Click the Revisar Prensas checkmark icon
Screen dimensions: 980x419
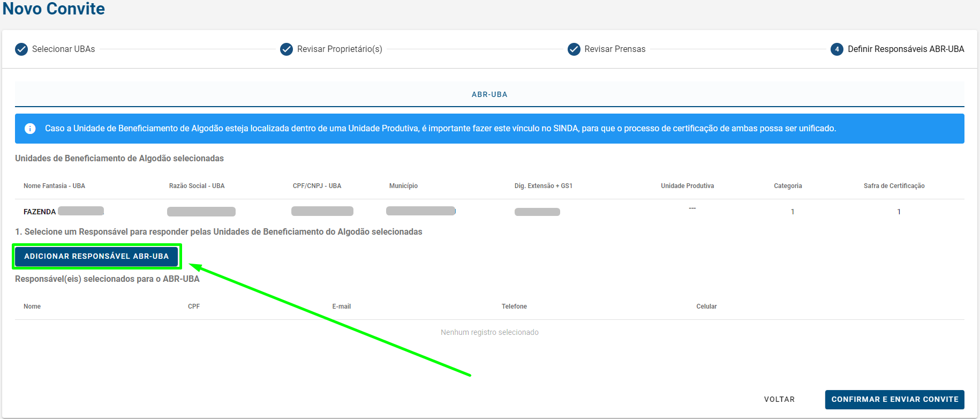574,49
